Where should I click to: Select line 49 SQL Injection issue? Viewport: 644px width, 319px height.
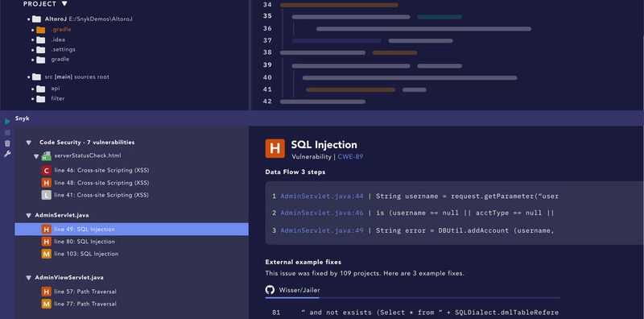(131, 230)
